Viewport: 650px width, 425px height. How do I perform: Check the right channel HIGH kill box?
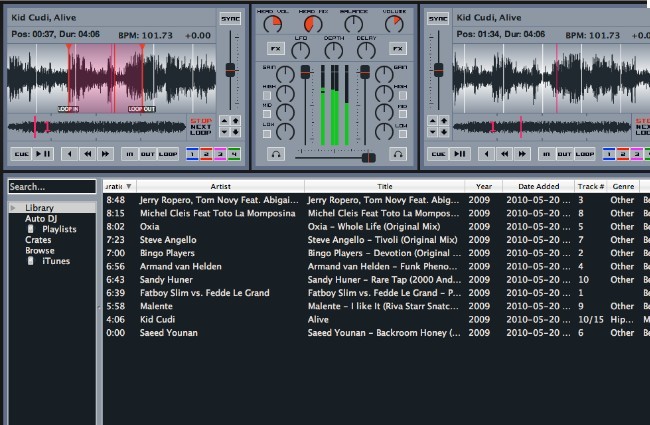tap(403, 95)
